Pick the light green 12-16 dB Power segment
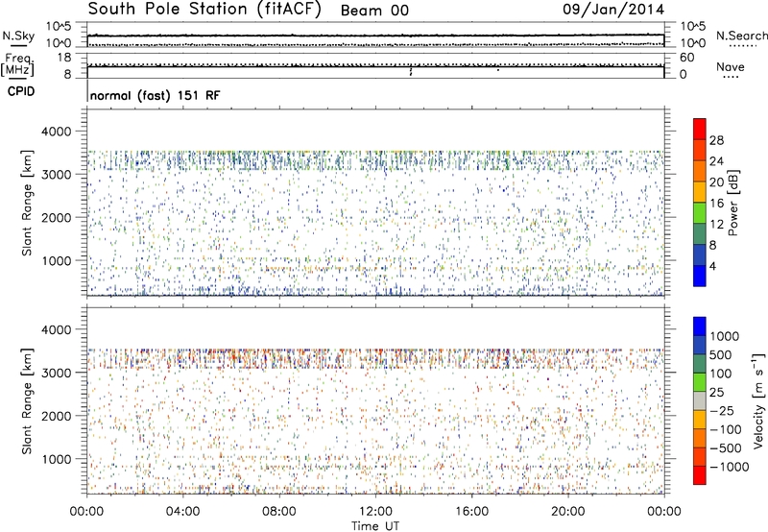This screenshot has height=532, width=768. 700,212
